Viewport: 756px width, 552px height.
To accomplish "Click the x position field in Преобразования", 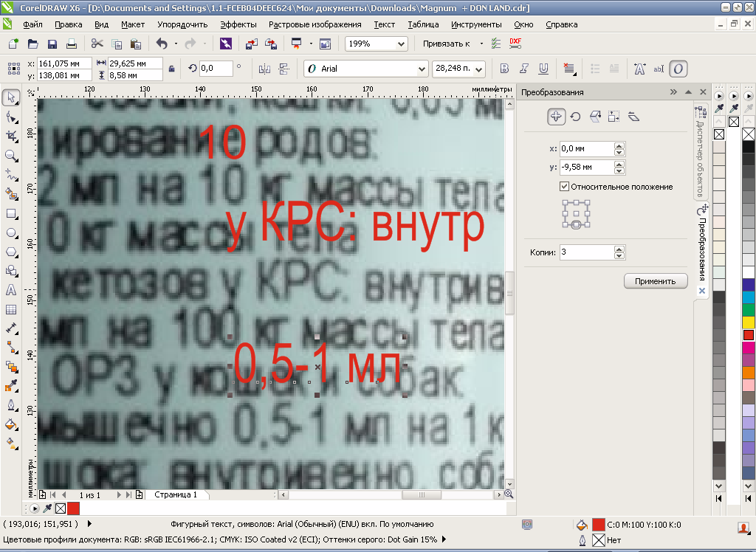I will pyautogui.click(x=587, y=149).
